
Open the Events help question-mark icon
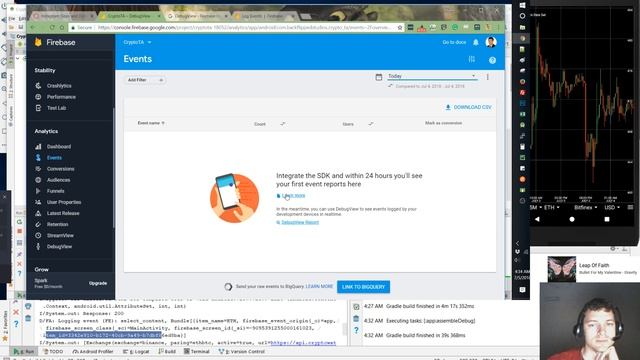pyautogui.click(x=492, y=60)
